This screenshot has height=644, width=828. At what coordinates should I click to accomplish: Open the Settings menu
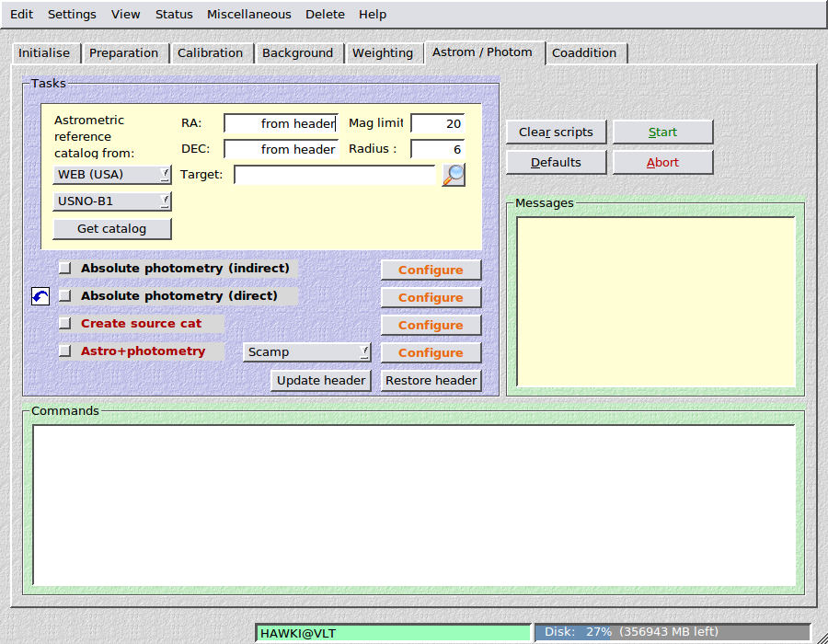72,15
